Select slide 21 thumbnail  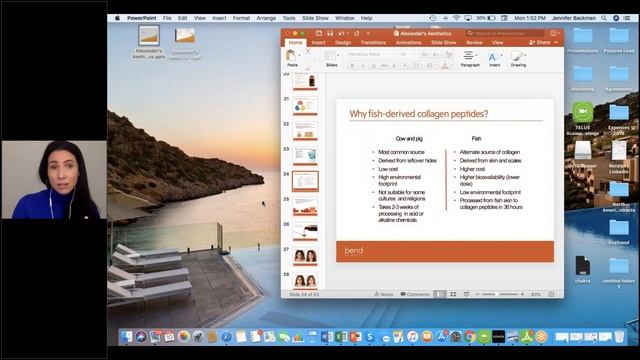305,106
